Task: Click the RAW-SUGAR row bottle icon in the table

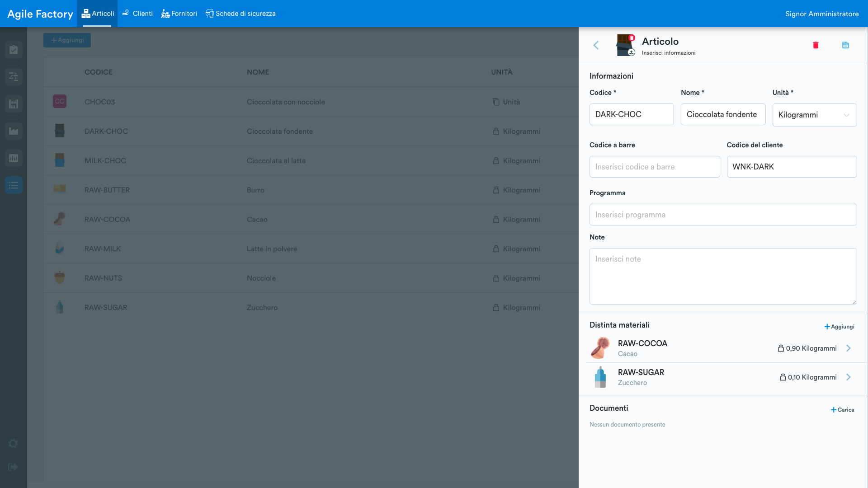Action: [60, 307]
